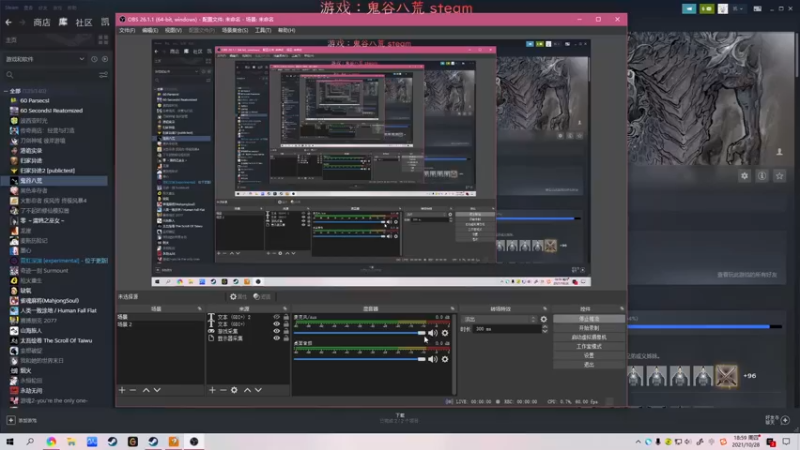Remove the selected source with the minus icon
Screen dimensions: 800x450
(223, 390)
